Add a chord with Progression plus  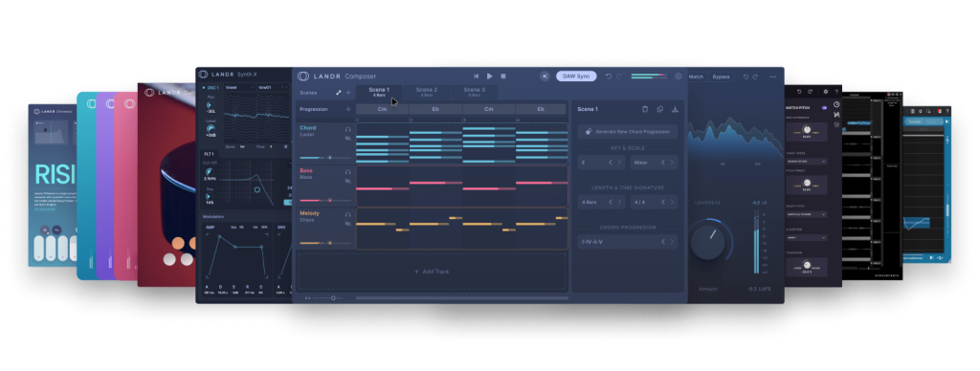click(x=348, y=109)
